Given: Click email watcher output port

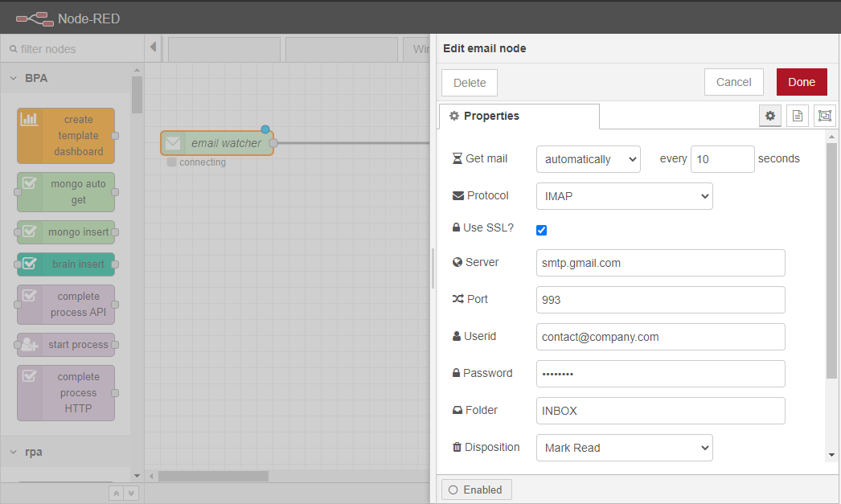Looking at the screenshot, I should tap(273, 143).
